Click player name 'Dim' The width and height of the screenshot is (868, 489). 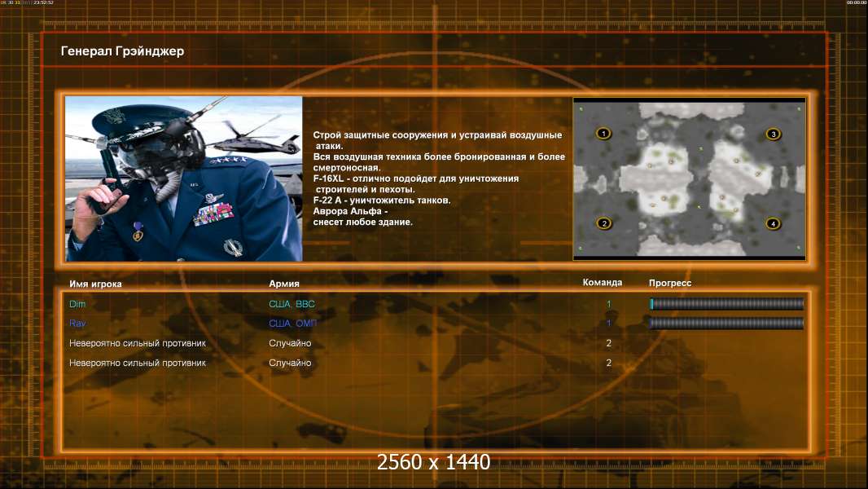(77, 304)
